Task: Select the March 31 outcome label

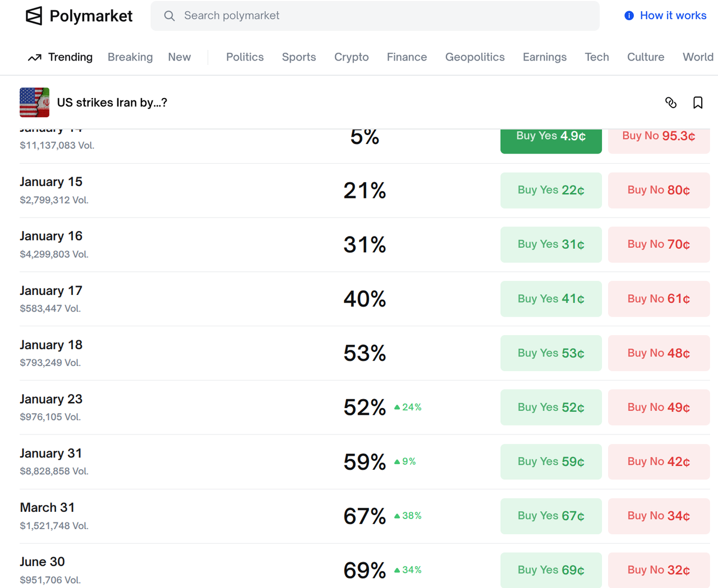Action: tap(47, 507)
